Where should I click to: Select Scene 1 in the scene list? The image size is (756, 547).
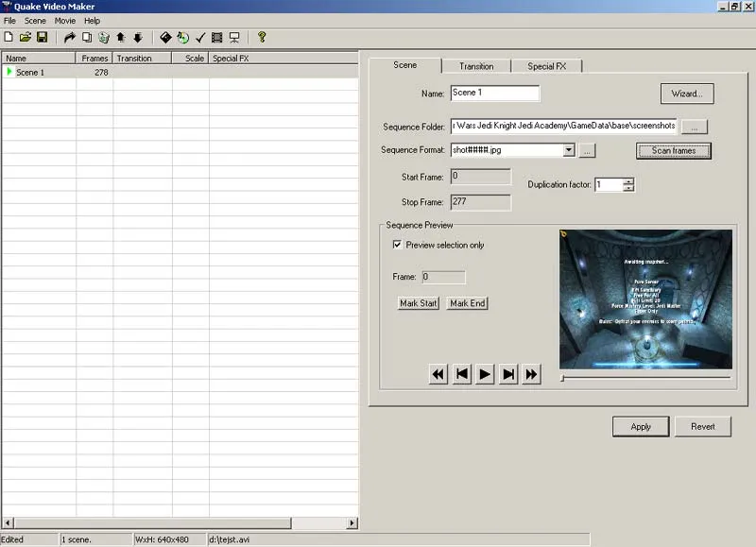click(x=30, y=73)
